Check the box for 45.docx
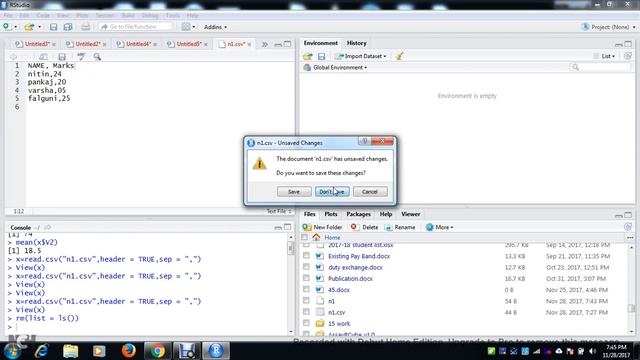Image resolution: width=640 pixels, height=360 pixels. (306, 289)
